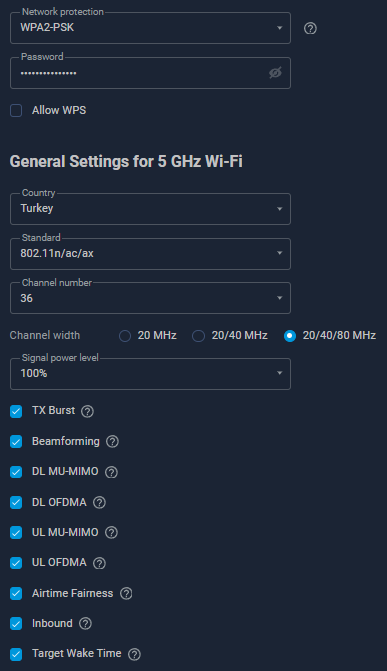Open the Network protection dropdown
This screenshot has width=387, height=671.
tap(150, 28)
